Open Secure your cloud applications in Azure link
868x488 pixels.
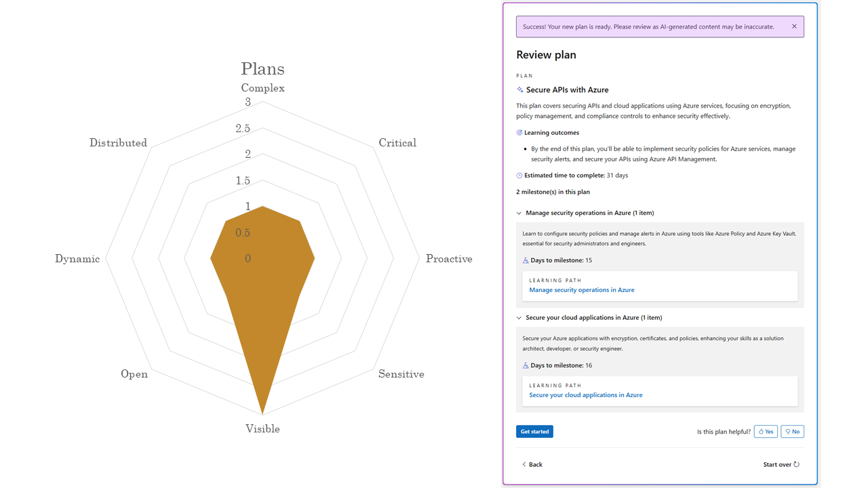pos(586,395)
